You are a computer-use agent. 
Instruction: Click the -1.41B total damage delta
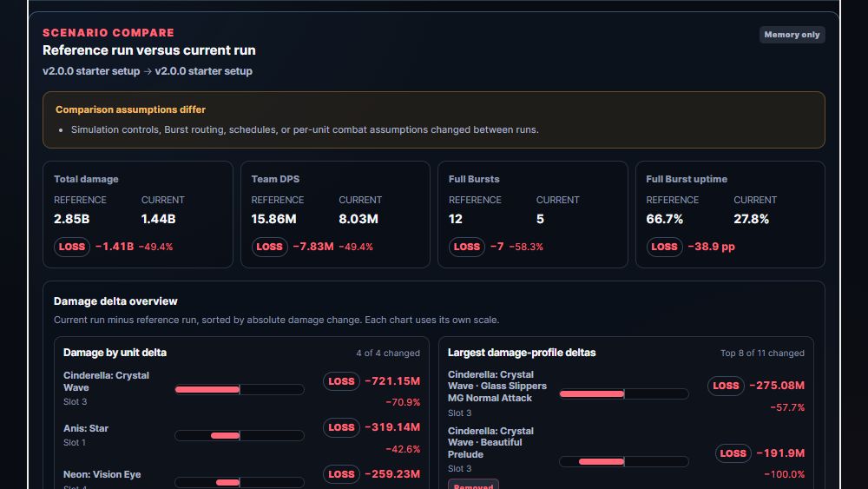click(x=115, y=247)
